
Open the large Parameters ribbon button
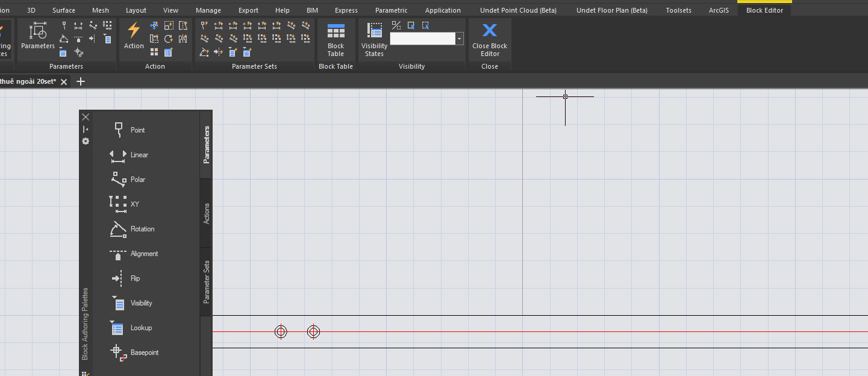click(x=38, y=36)
